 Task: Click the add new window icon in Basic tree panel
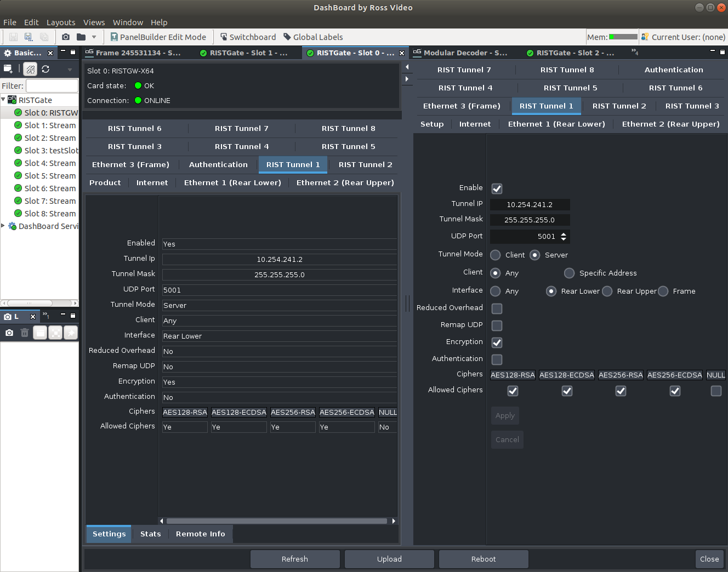(x=8, y=69)
